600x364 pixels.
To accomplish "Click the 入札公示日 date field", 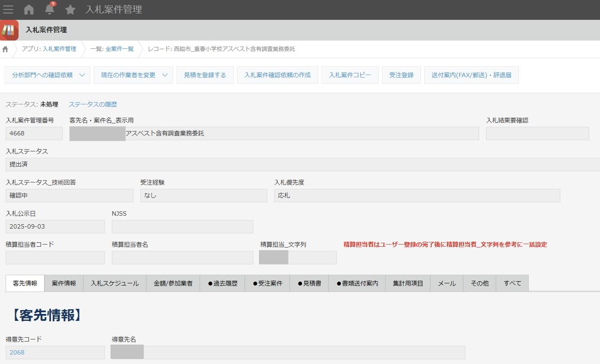I will (x=55, y=226).
